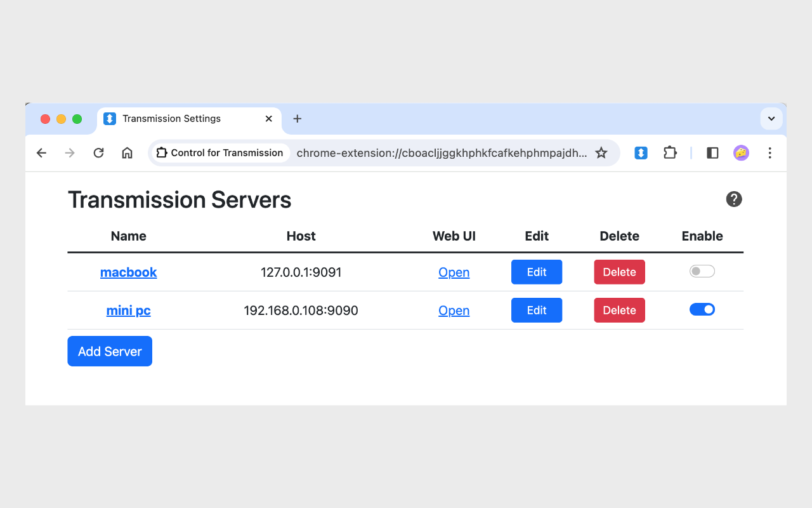Image resolution: width=812 pixels, height=508 pixels.
Task: Click the Delete column header
Action: [620, 236]
